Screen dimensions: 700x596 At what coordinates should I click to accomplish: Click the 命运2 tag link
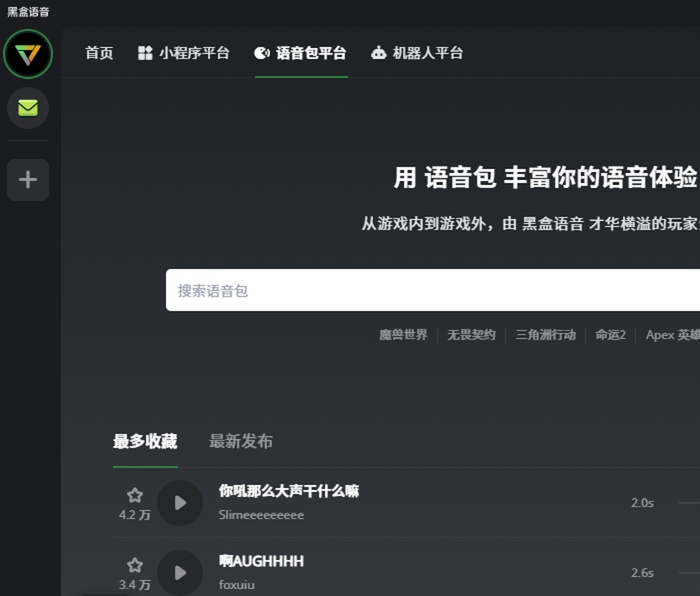coord(610,335)
